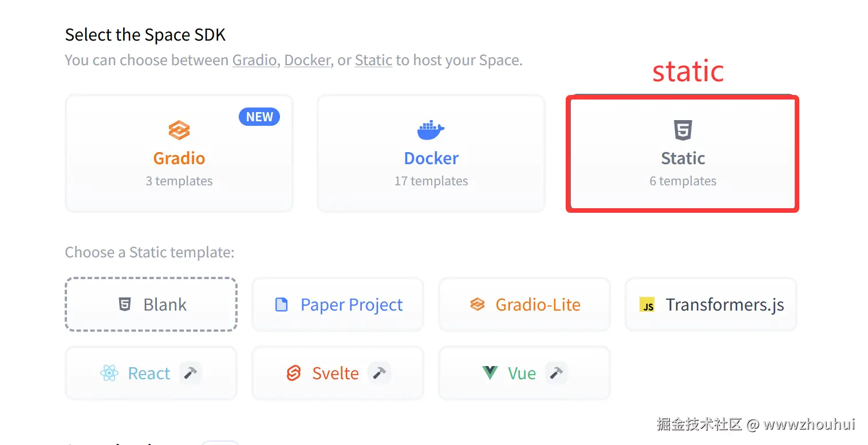Click the blue Docker whale icon

pos(431,130)
